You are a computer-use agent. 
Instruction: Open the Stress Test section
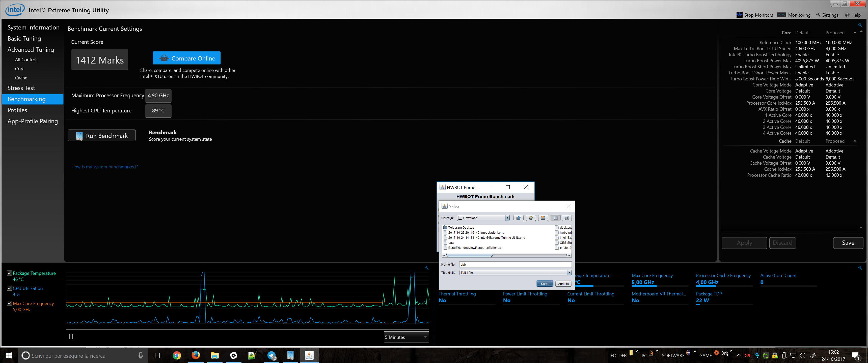(x=21, y=88)
